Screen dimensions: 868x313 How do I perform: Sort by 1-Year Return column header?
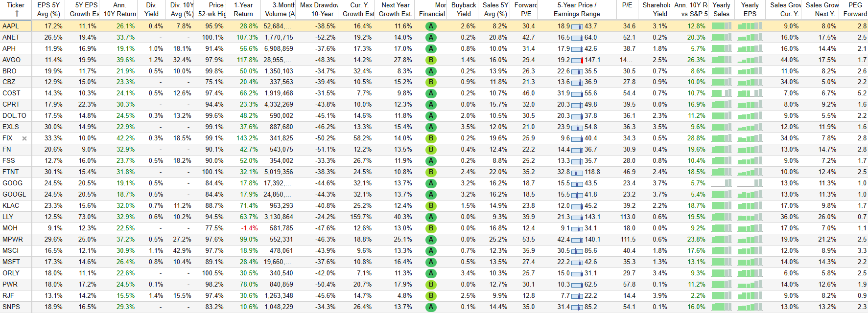243,9
